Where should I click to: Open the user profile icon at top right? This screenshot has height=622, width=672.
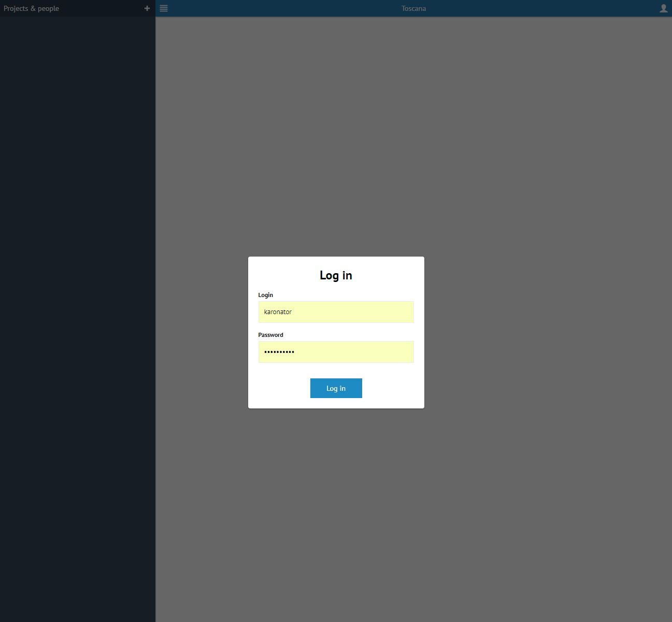(x=663, y=8)
